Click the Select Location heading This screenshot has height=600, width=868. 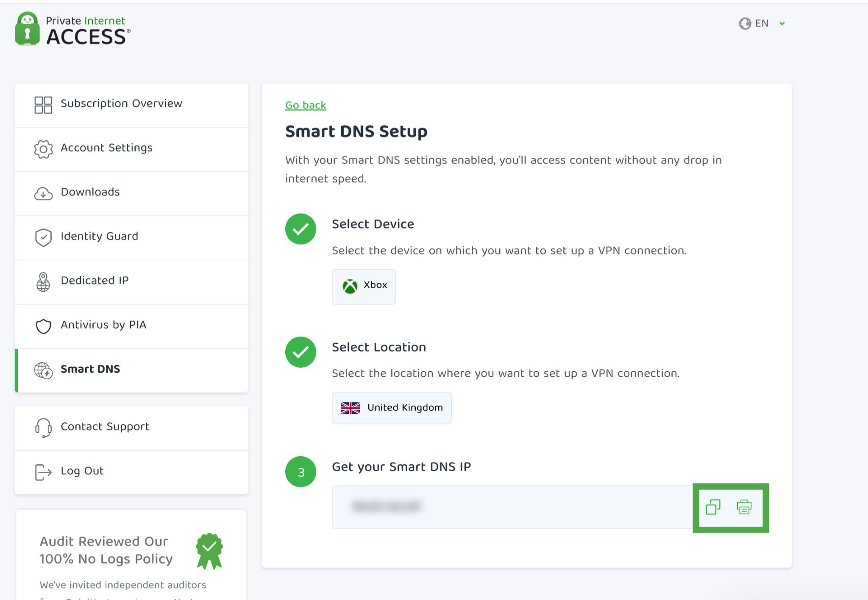tap(379, 347)
